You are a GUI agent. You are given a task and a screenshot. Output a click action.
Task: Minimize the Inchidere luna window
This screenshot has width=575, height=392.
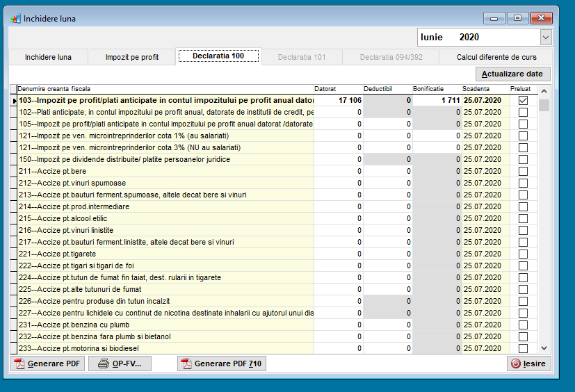[x=494, y=18]
